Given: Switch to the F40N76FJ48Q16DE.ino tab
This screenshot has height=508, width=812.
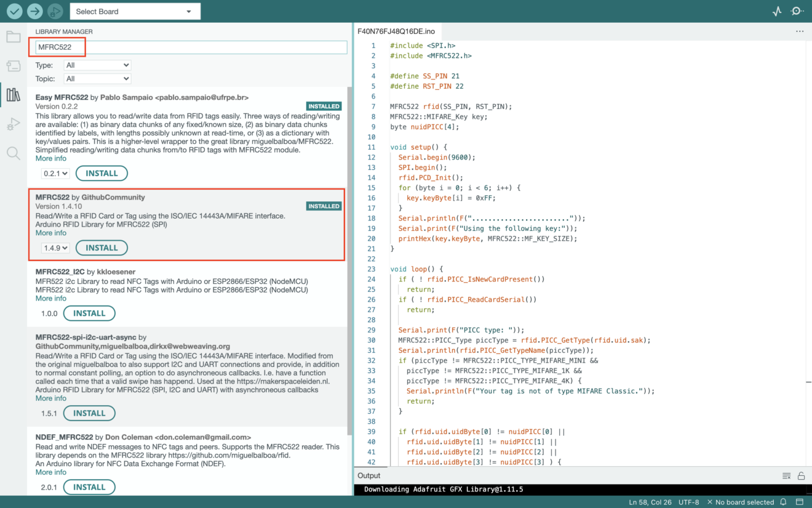Looking at the screenshot, I should coord(396,31).
